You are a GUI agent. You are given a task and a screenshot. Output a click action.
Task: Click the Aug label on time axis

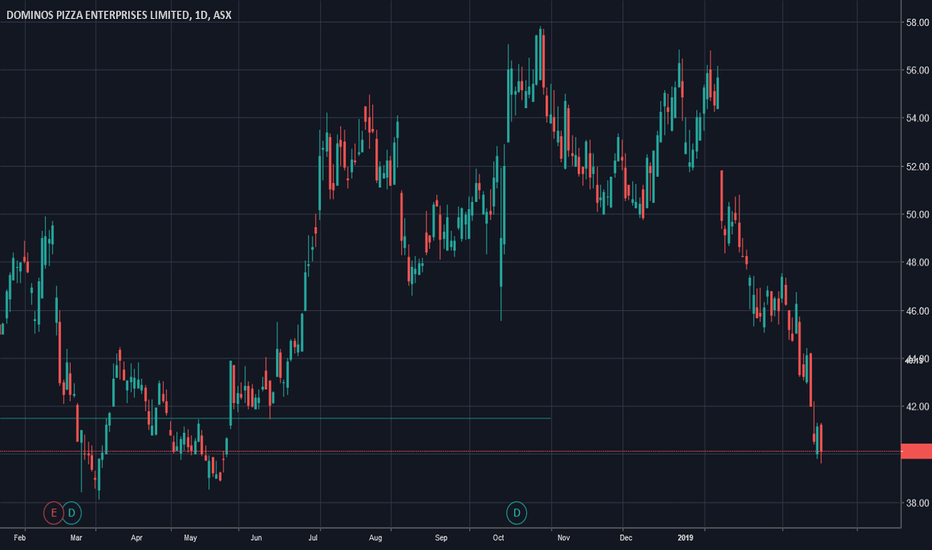[375, 538]
